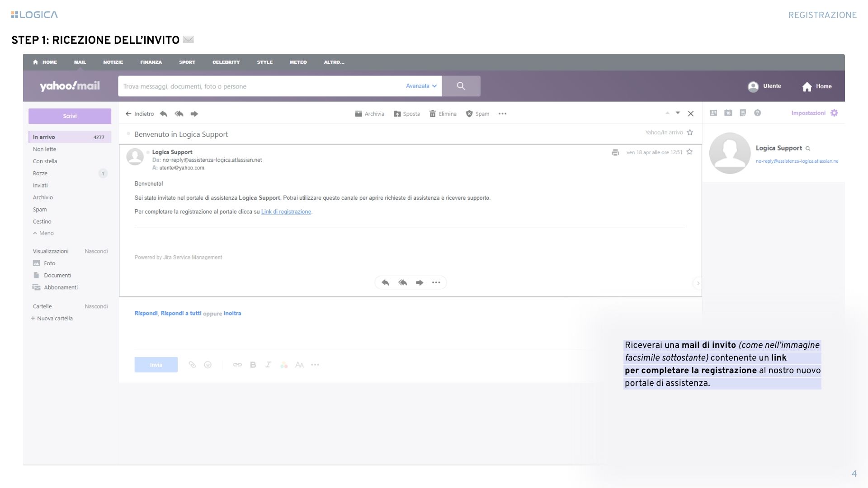Hide the Visualizzazioni section with Nascondi
868x488 pixels.
pyautogui.click(x=96, y=251)
